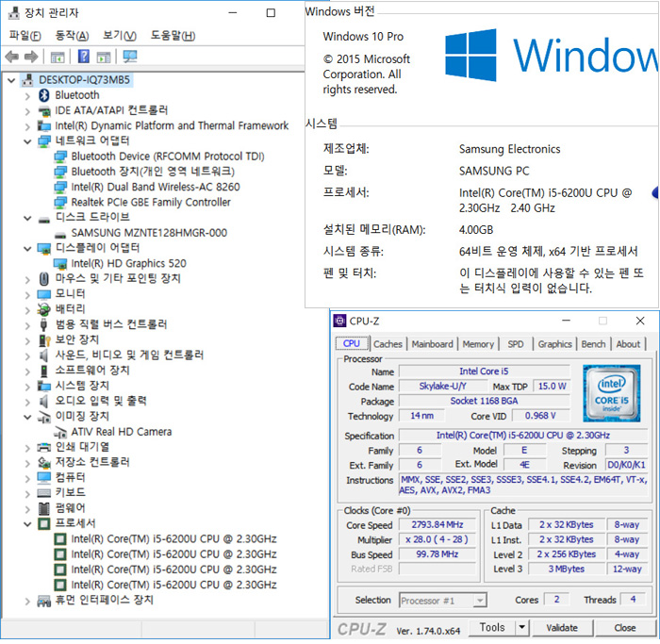
Task: Click the blue Help question-mark toolbar icon
Action: click(x=84, y=56)
